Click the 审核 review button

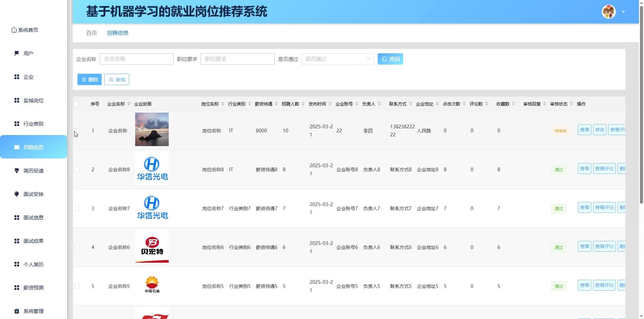(117, 79)
